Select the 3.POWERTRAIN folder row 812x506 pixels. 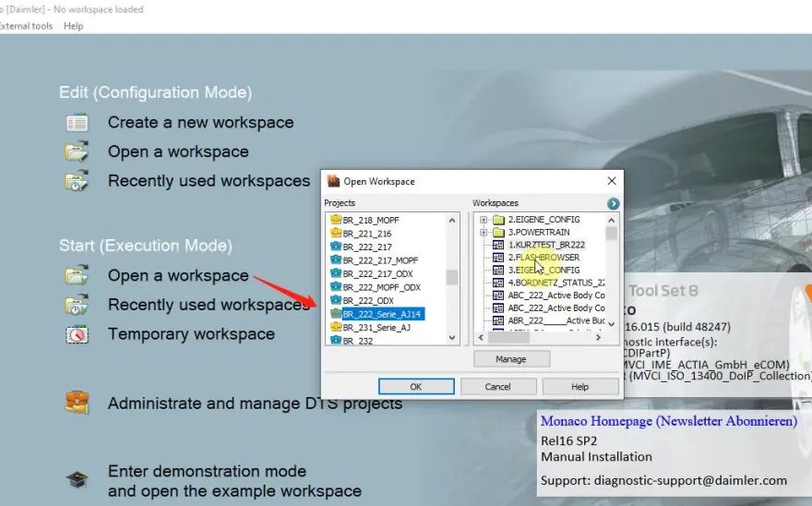pyautogui.click(x=539, y=233)
